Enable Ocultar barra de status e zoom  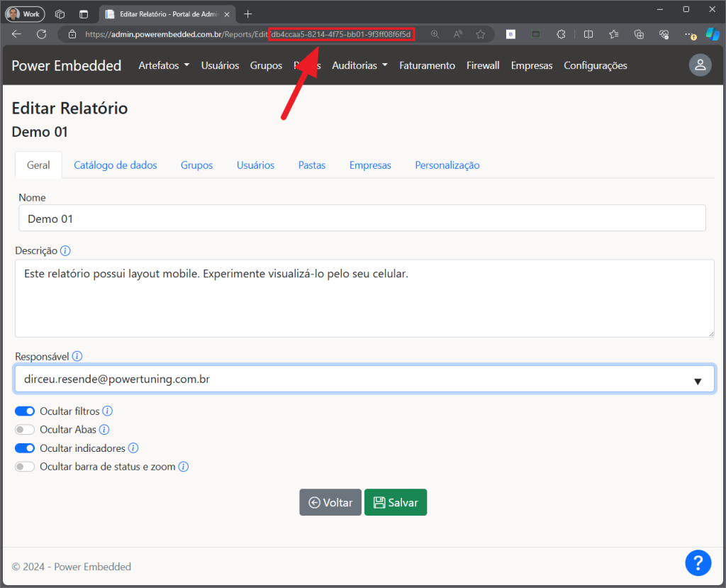click(25, 467)
